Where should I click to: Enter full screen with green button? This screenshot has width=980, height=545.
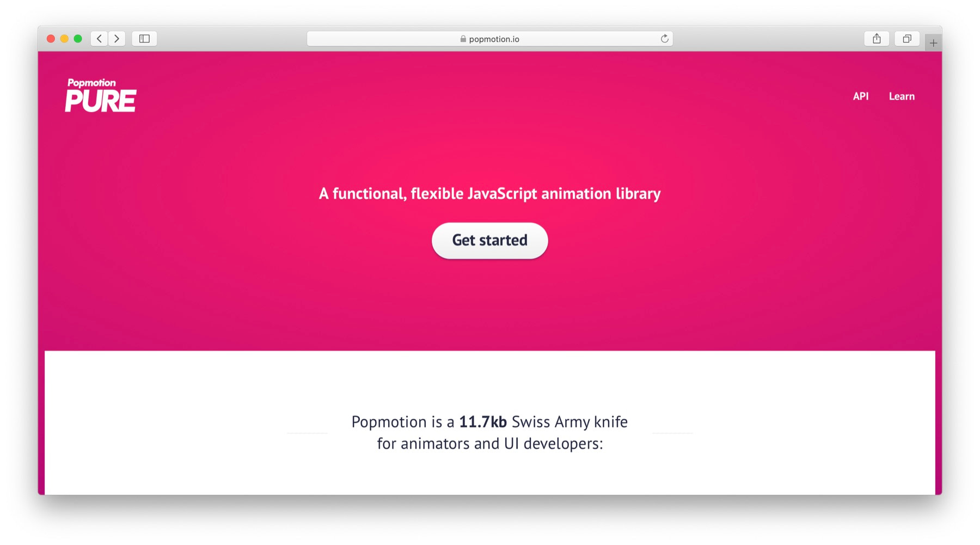78,39
